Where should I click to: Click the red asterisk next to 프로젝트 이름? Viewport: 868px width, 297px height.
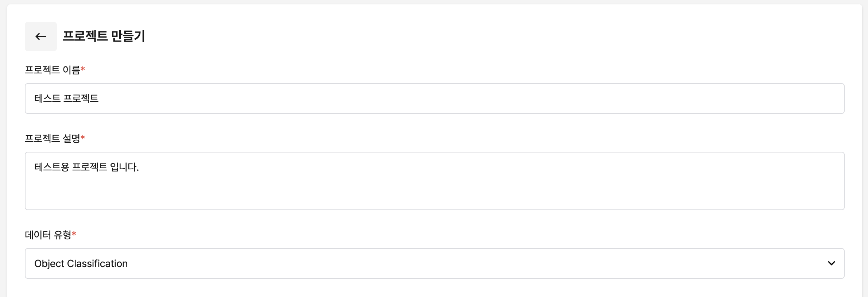(83, 69)
